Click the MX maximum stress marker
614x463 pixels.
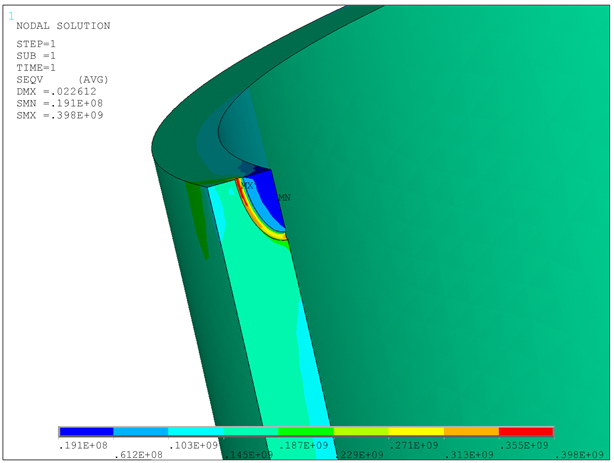(248, 186)
